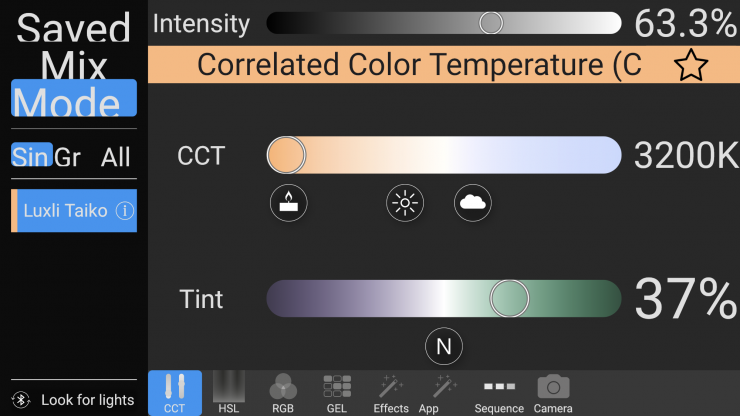The height and width of the screenshot is (416, 740).
Task: Open the Camera mode
Action: [553, 393]
